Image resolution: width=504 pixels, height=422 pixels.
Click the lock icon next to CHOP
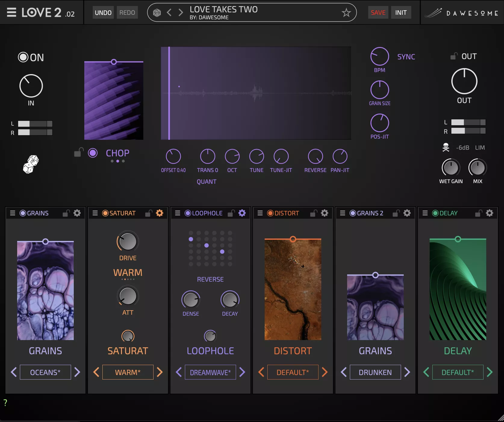pos(79,153)
